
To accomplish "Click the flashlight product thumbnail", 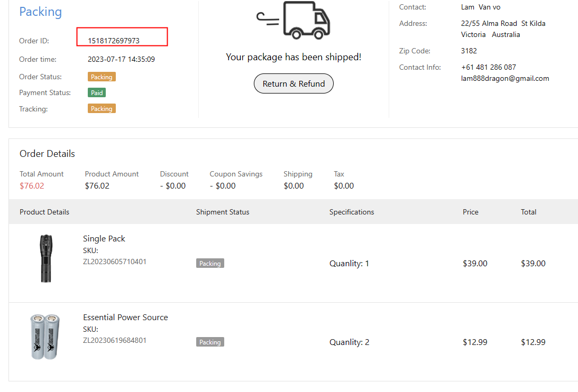I will (x=46, y=258).
